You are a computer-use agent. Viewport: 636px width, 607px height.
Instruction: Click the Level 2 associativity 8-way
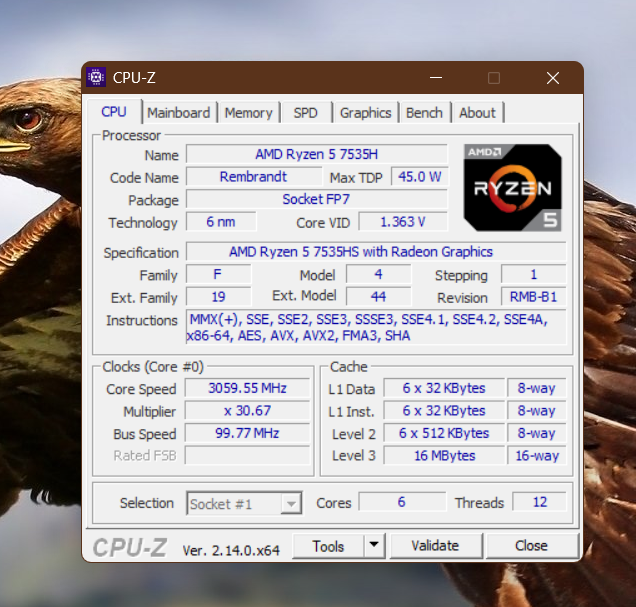coord(537,433)
